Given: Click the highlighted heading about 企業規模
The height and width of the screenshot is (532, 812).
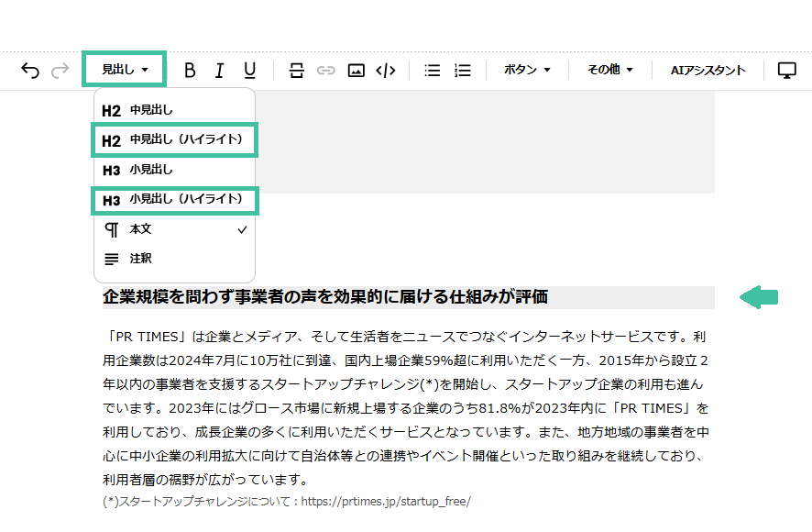Looking at the screenshot, I should tap(325, 297).
